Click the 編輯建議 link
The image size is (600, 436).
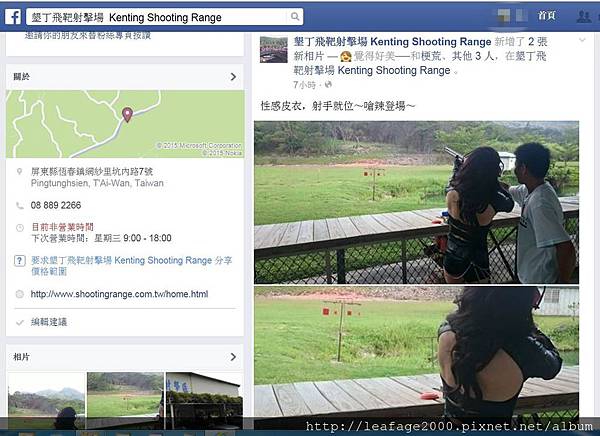(x=49, y=322)
